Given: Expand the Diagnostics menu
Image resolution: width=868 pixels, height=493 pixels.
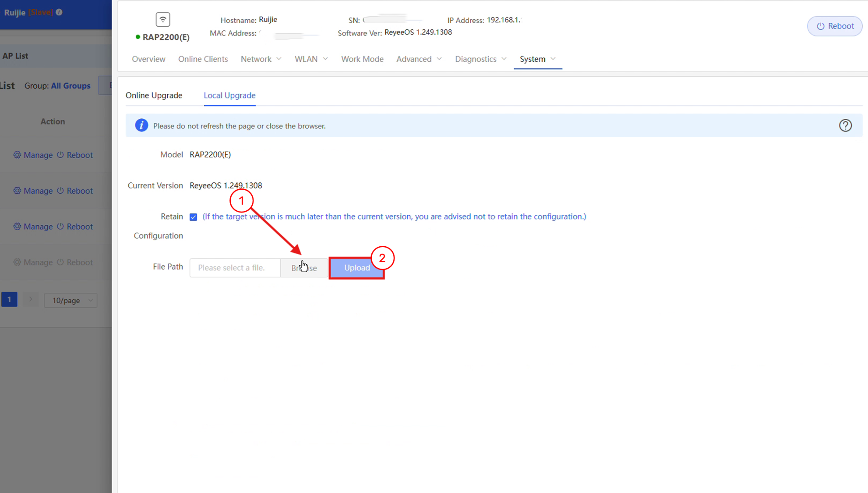Looking at the screenshot, I should coord(481,59).
